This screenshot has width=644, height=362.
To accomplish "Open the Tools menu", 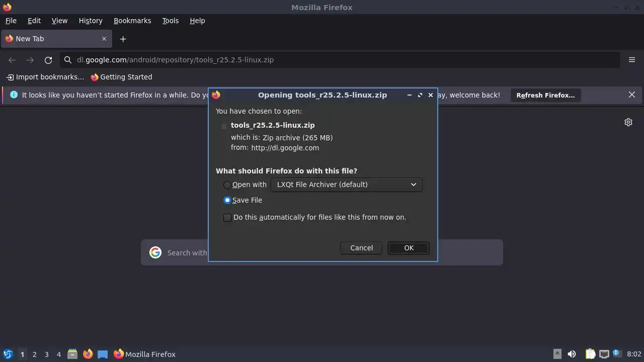I will pyautogui.click(x=170, y=21).
